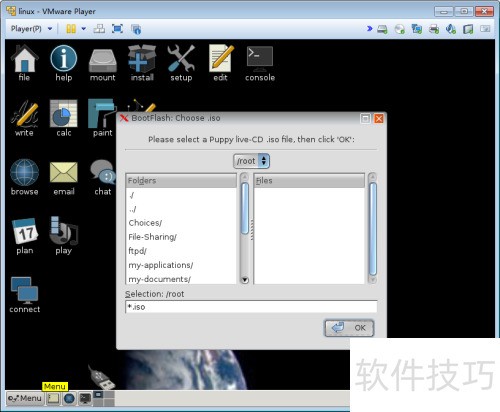The image size is (500, 412).
Task: Open the connect network icon
Action: pos(25,295)
